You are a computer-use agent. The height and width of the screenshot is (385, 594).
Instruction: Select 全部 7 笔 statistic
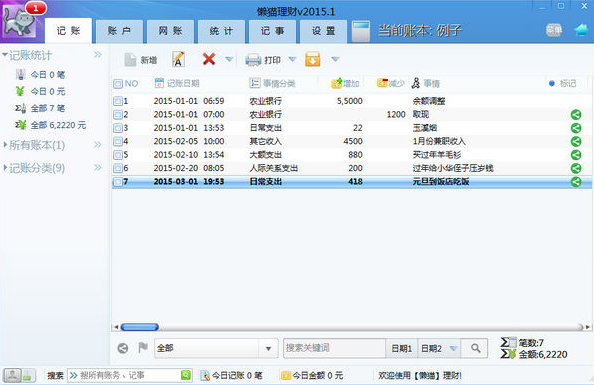[41, 108]
